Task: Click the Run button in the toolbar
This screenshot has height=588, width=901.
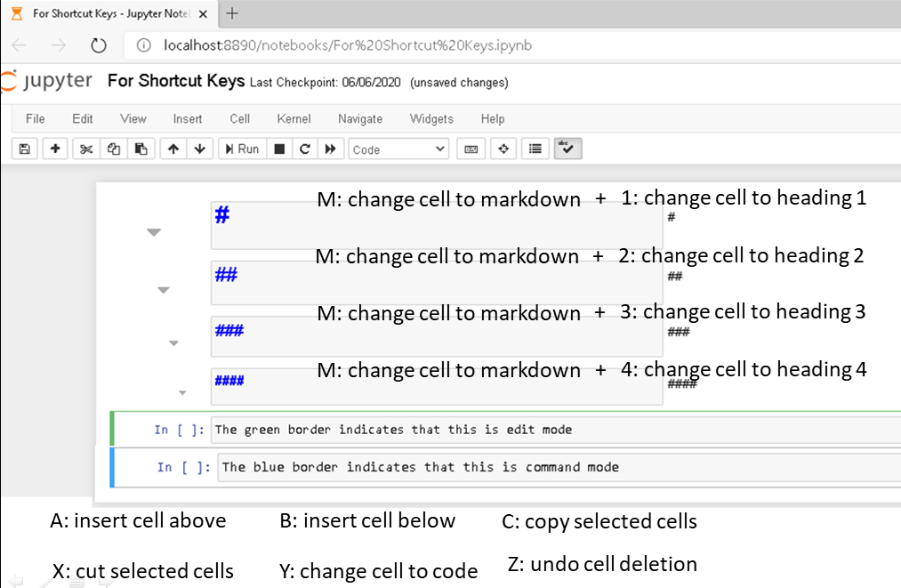Action: (x=241, y=149)
